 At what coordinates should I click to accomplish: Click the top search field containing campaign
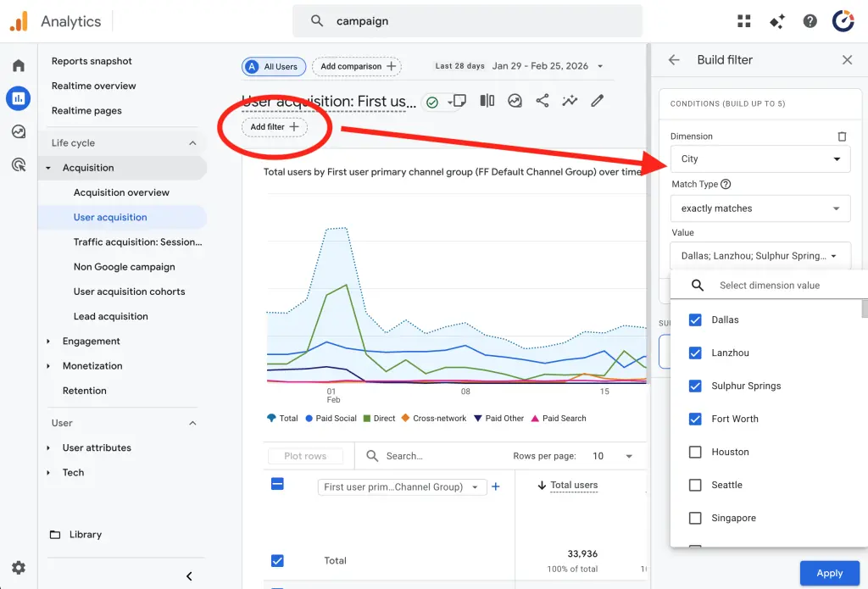pyautogui.click(x=467, y=21)
